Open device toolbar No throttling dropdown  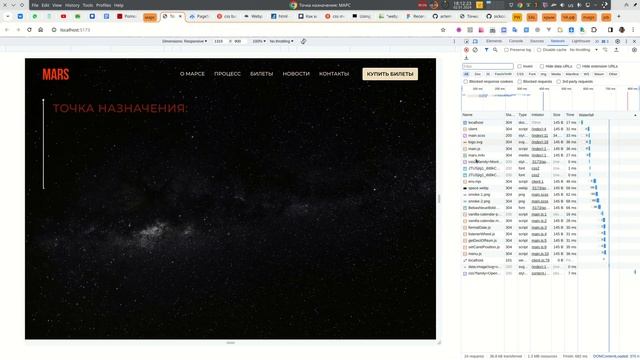click(281, 41)
